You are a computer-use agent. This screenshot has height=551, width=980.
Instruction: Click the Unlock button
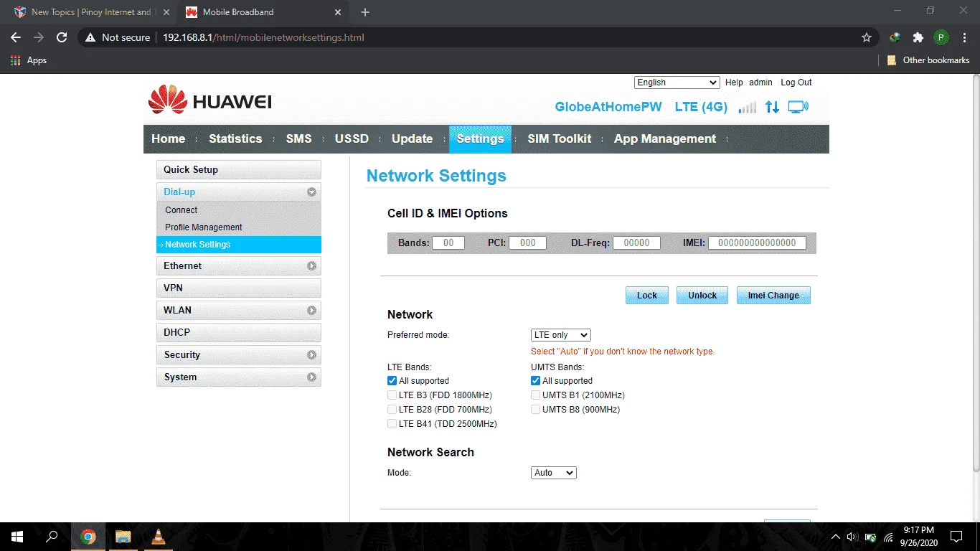pos(702,296)
